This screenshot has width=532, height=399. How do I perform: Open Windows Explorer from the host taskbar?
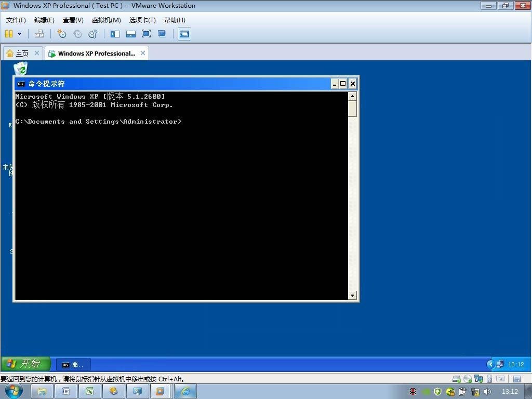click(x=42, y=392)
